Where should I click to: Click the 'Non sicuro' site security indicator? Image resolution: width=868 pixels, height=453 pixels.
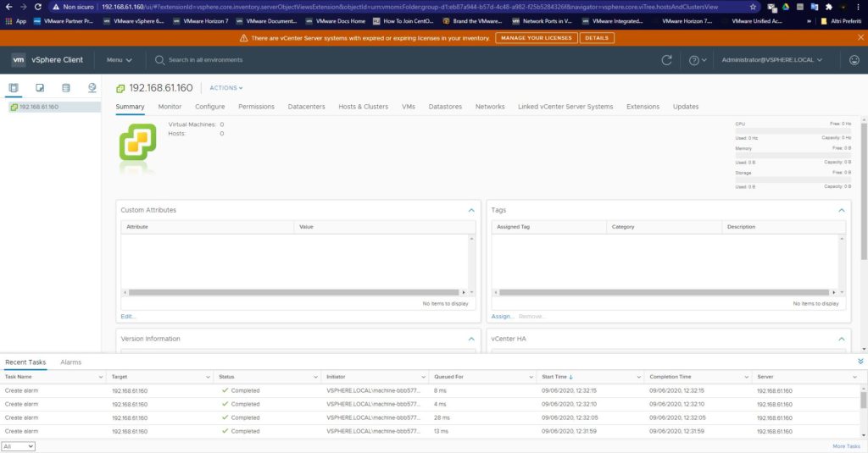click(x=73, y=7)
